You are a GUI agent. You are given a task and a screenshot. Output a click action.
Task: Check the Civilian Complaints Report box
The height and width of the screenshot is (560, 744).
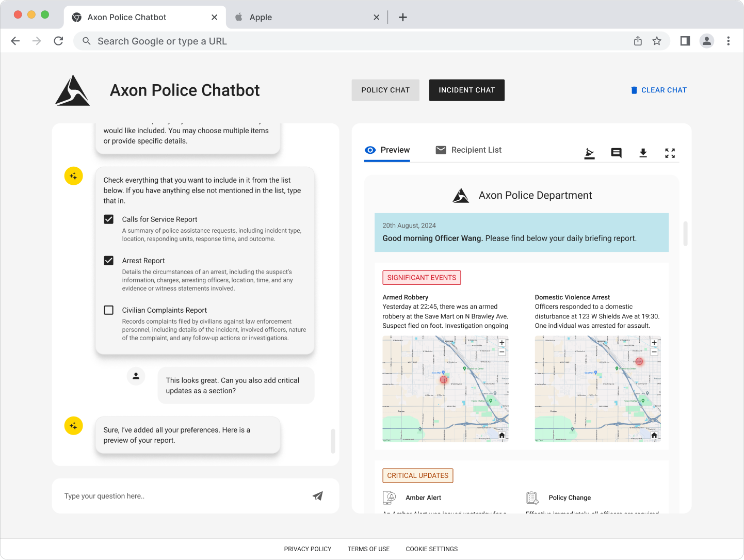coord(109,310)
